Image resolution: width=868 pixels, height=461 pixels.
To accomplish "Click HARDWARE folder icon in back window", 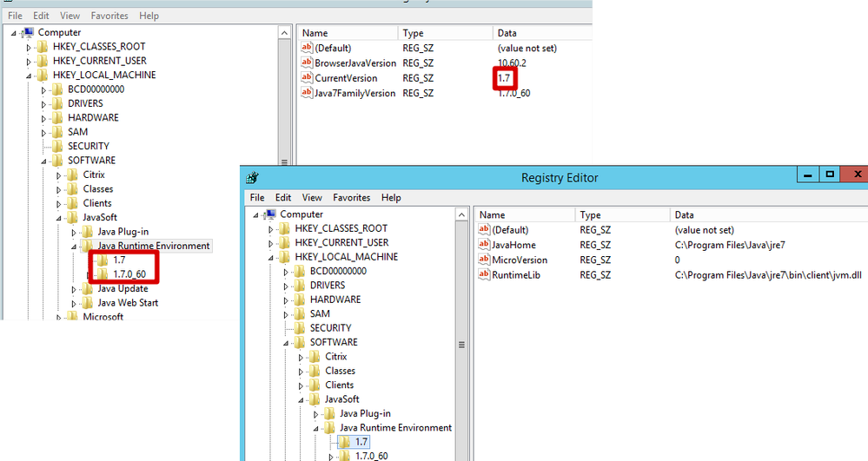I will pos(57,117).
